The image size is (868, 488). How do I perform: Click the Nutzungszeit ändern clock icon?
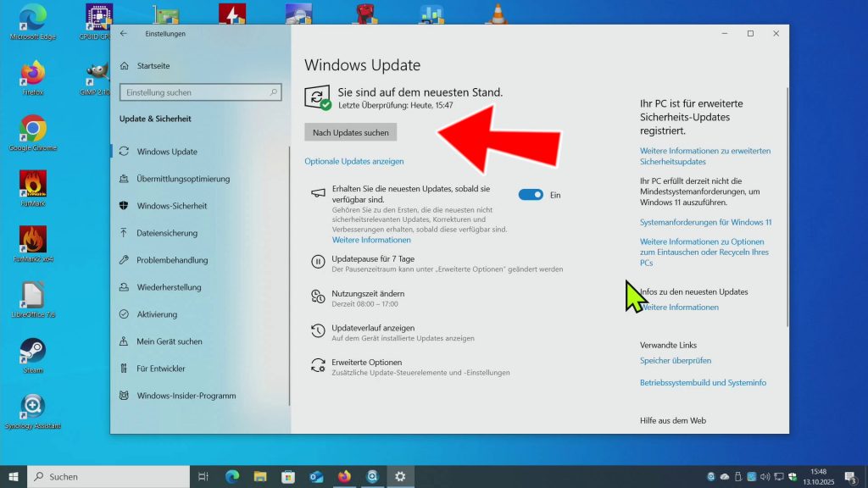318,297
